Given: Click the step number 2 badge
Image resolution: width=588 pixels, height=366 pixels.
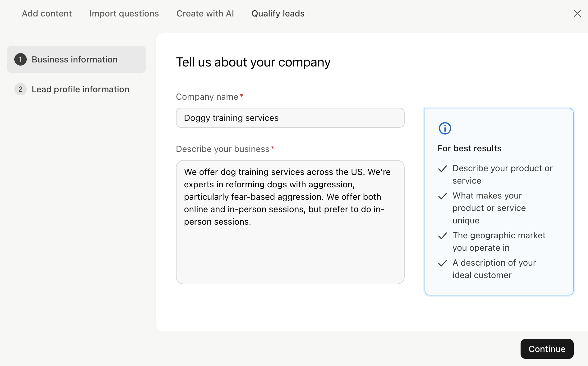Looking at the screenshot, I should [x=21, y=89].
